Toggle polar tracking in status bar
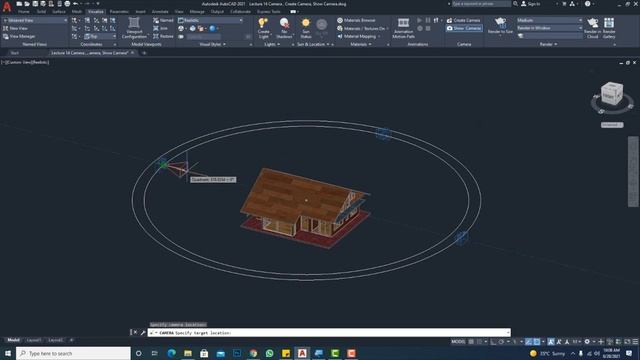640x360 pixels. point(502,342)
